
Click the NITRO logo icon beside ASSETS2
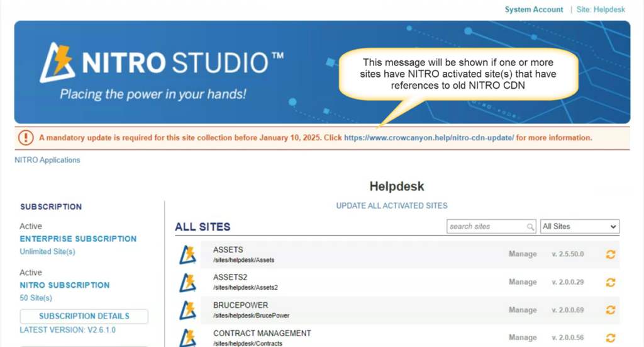(187, 282)
